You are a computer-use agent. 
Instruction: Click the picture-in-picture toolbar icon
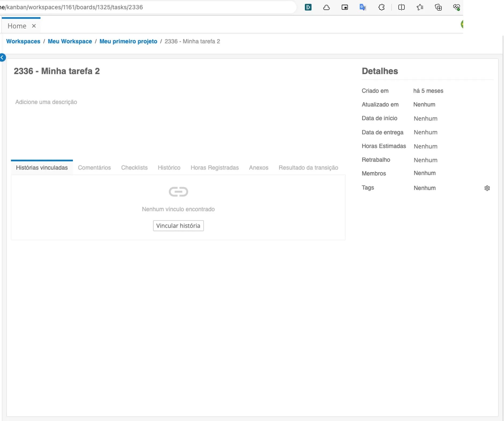coord(345,7)
